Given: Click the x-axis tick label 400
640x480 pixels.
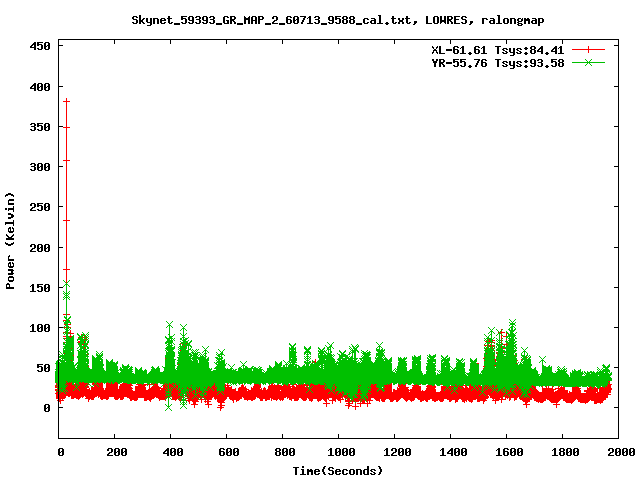Looking at the screenshot, I should 173,452.
